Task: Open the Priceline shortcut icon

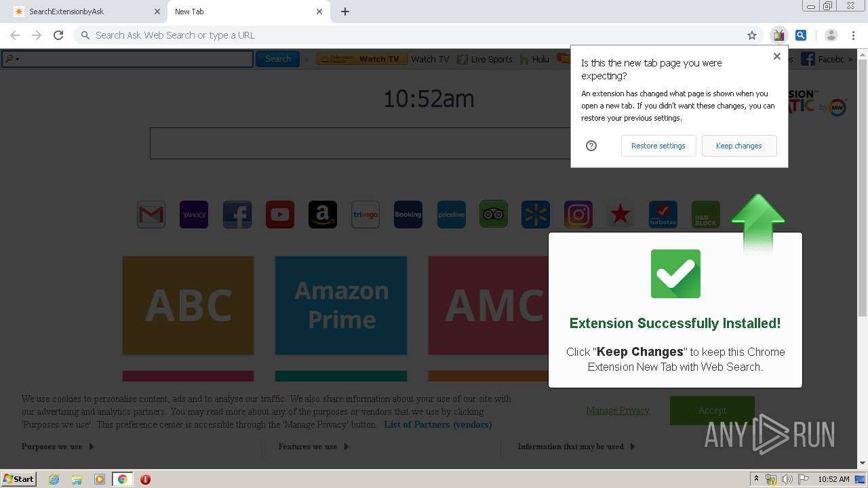Action: (x=452, y=215)
